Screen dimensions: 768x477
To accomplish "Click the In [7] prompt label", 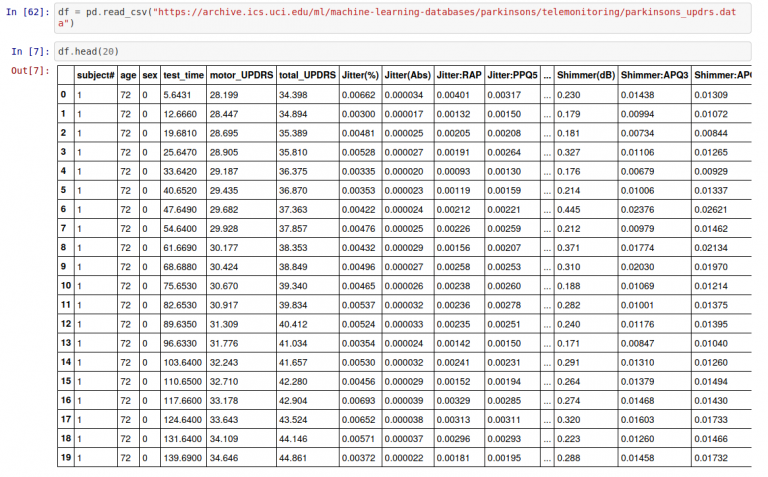I will tap(30, 51).
